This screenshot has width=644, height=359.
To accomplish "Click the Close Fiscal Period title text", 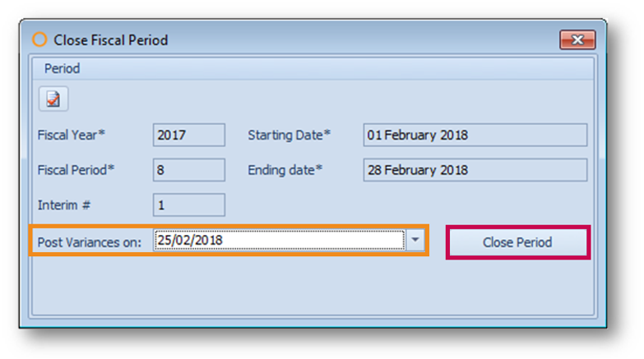I will [x=111, y=40].
